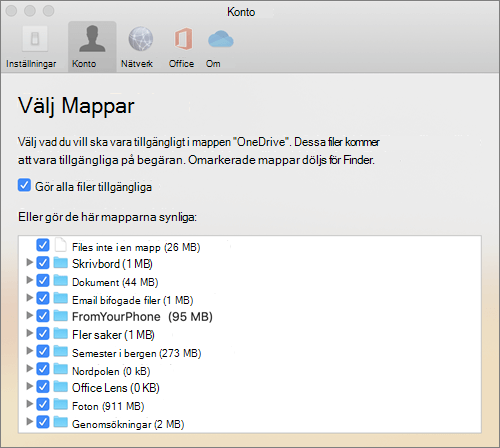The image size is (500, 448).
Task: Toggle checkbox for Files inte i en mapp
Action: click(x=43, y=245)
